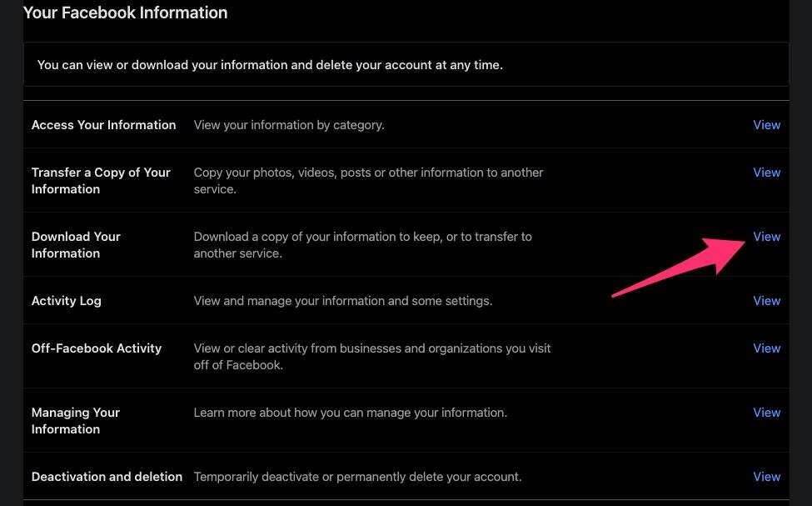Viewport: 812px width, 506px height.
Task: Click 'View your information by category.' description
Action: 289,125
